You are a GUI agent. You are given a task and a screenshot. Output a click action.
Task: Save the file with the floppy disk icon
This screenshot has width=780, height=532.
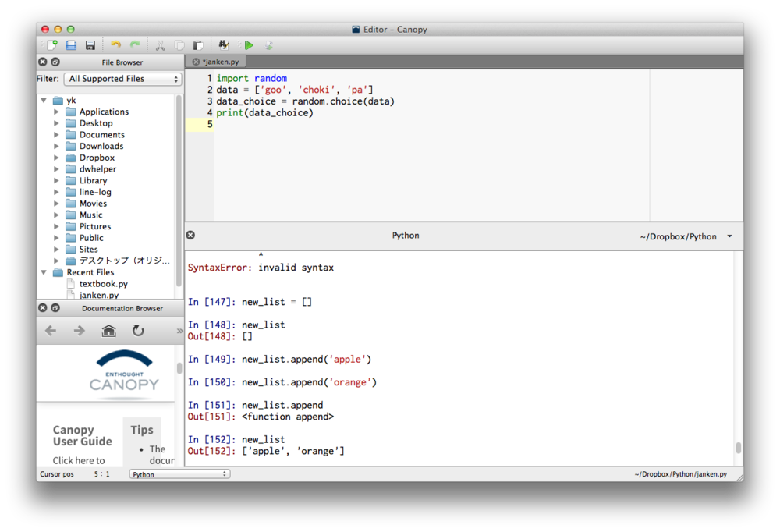pyautogui.click(x=90, y=45)
